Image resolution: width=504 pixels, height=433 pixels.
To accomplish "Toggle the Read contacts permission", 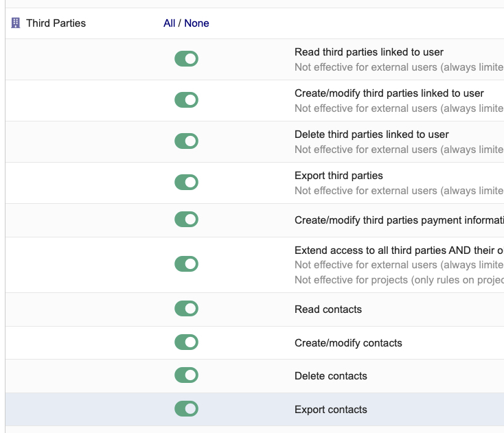I will [187, 308].
